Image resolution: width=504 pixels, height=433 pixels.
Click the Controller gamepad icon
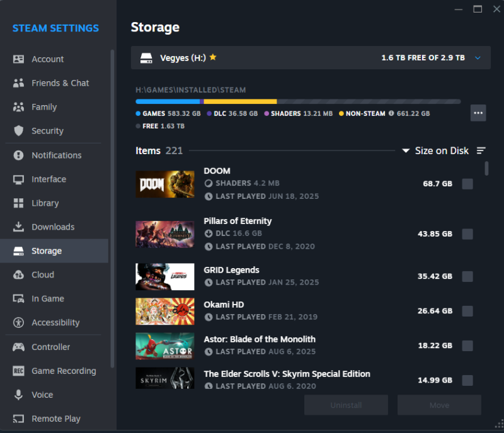18,347
